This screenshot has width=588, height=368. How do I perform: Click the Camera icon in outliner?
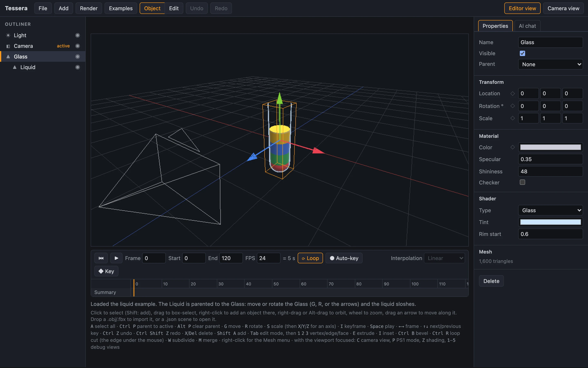coord(8,46)
